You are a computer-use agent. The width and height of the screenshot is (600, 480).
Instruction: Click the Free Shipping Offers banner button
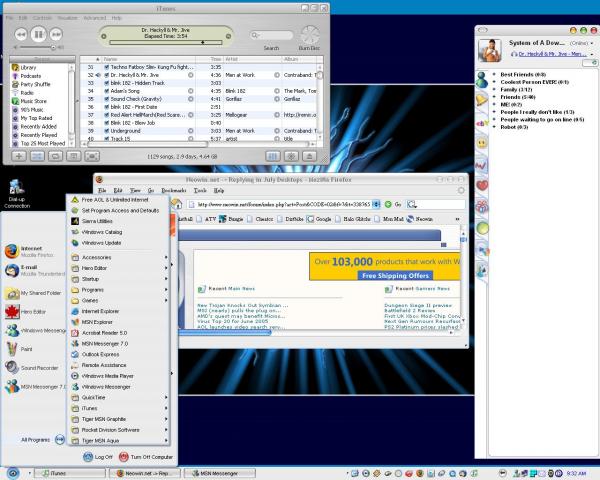pos(395,276)
